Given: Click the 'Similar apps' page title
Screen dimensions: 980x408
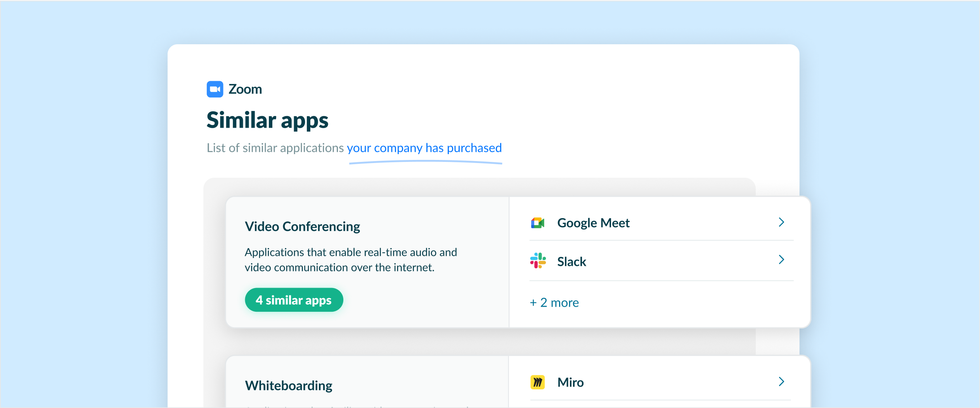Looking at the screenshot, I should pyautogui.click(x=267, y=120).
